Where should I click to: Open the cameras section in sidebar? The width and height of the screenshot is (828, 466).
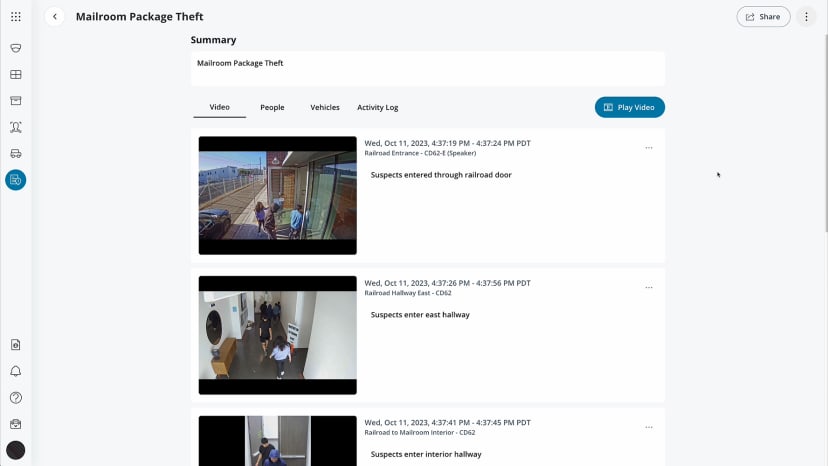[x=16, y=48]
